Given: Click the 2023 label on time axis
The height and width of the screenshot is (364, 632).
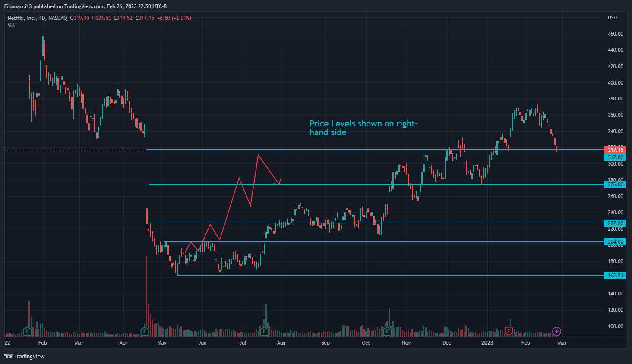Looking at the screenshot, I should 487,343.
